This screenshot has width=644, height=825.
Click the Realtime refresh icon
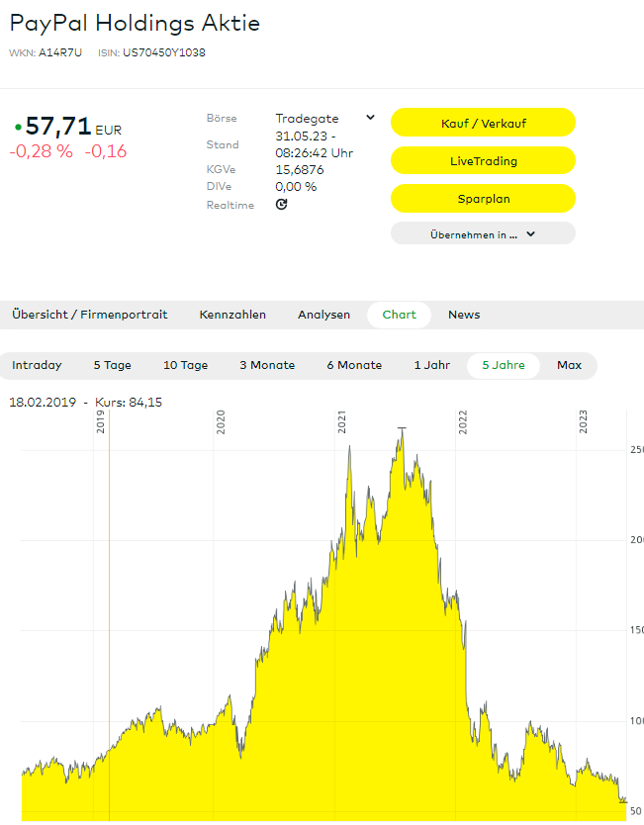281,205
